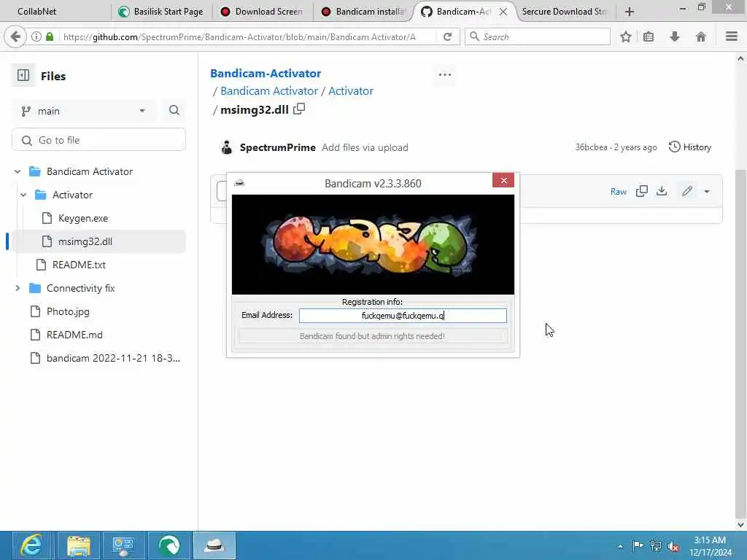Viewport: 747px width, 560px height.
Task: Open Bandicam-Activator repository link
Action: point(266,74)
